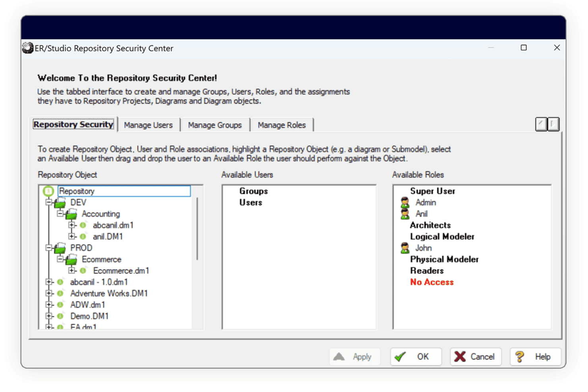Click the Admin user icon under Super User
This screenshot has width=588, height=392.
[x=405, y=203]
